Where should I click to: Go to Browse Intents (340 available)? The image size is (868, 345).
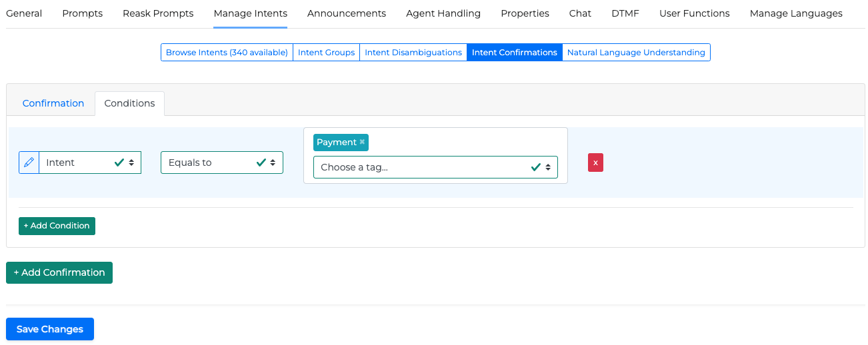227,53
